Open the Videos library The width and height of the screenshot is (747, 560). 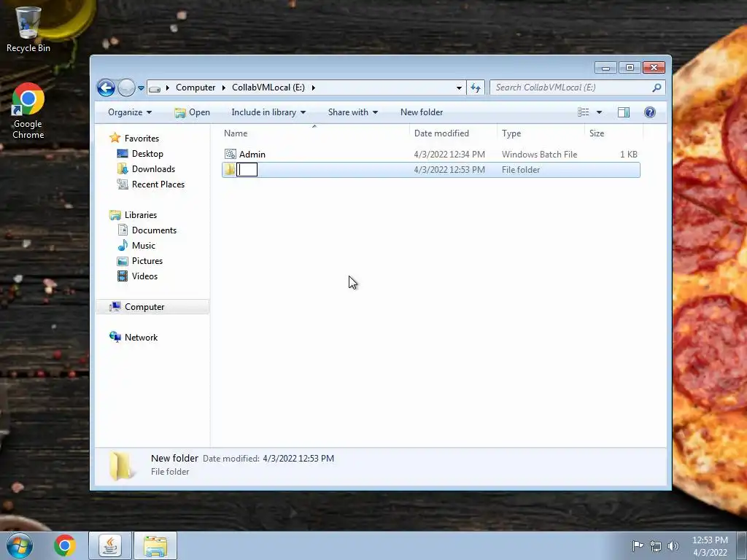[x=144, y=276]
